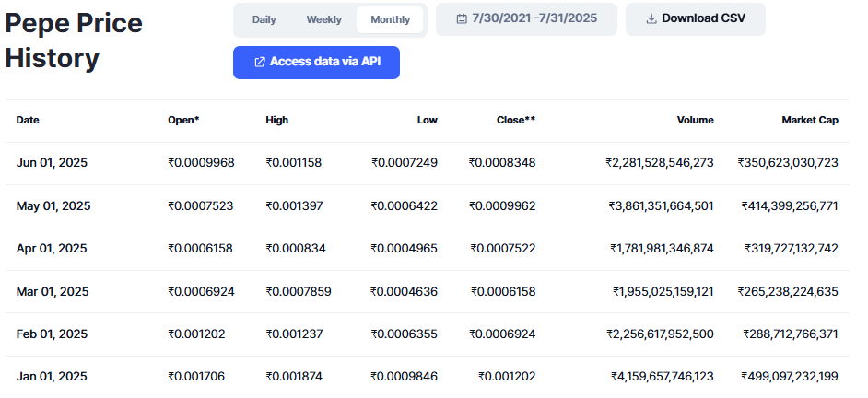Click the June open price ₹0.0009968

(201, 163)
